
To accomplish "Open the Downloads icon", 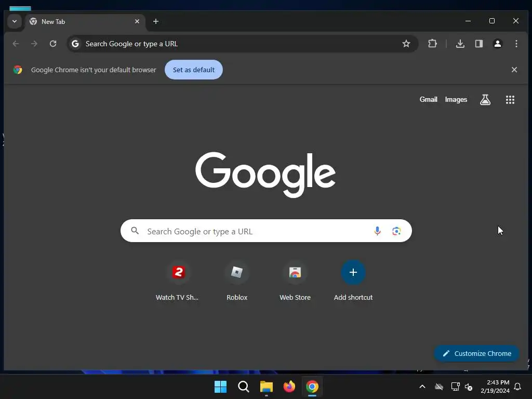I will (x=460, y=44).
